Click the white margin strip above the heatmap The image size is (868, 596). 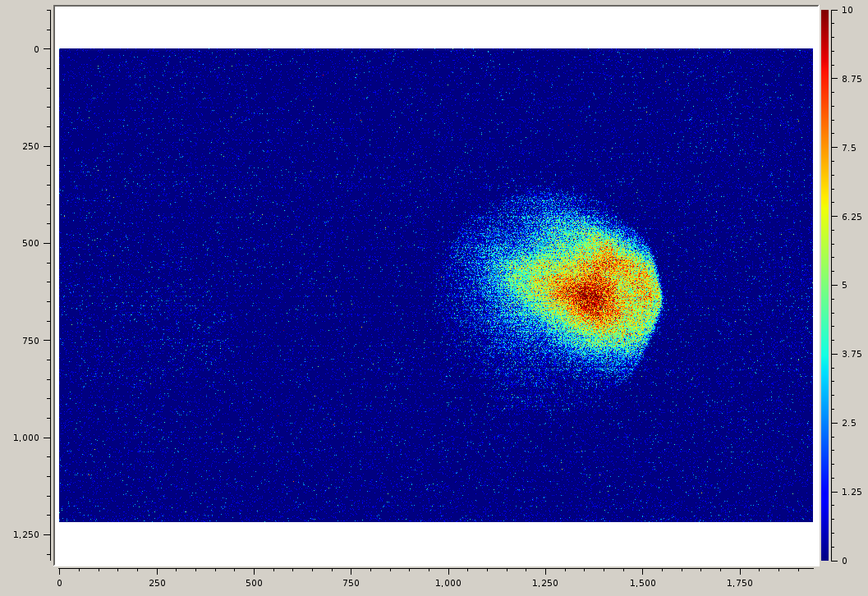(x=435, y=27)
